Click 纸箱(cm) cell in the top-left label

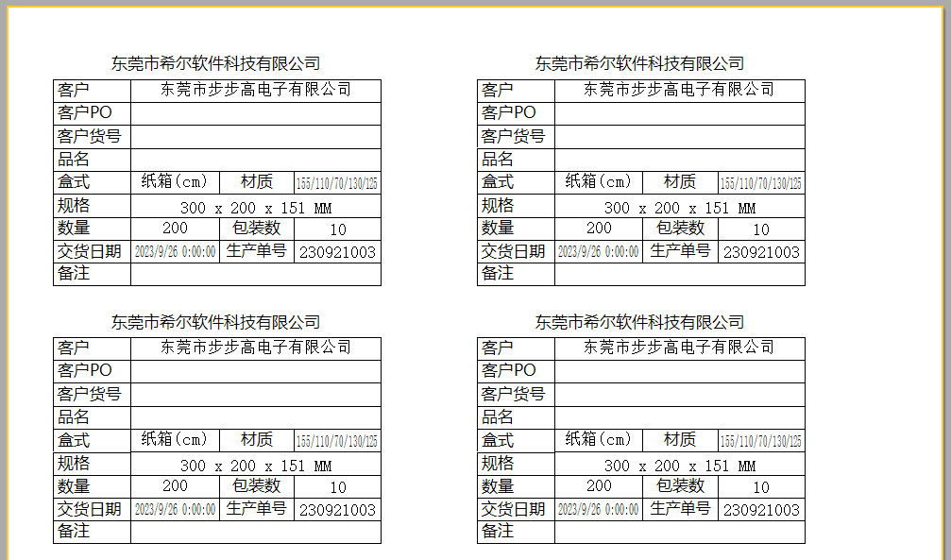click(x=175, y=181)
